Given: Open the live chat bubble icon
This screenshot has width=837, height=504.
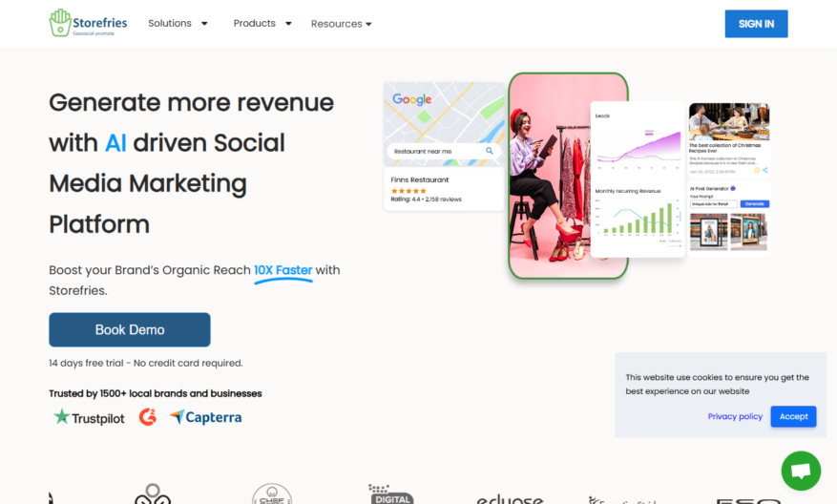Looking at the screenshot, I should coord(801,471).
